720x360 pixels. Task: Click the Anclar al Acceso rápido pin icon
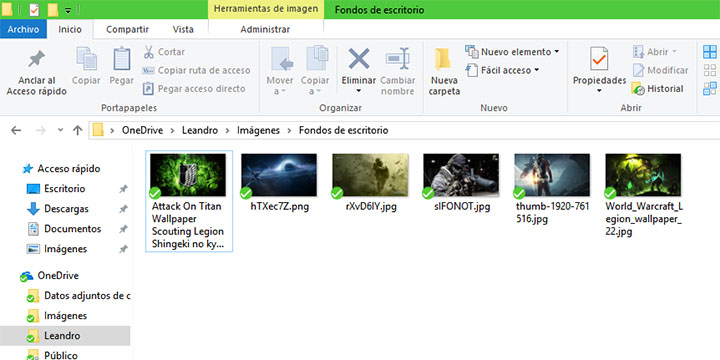(36, 59)
